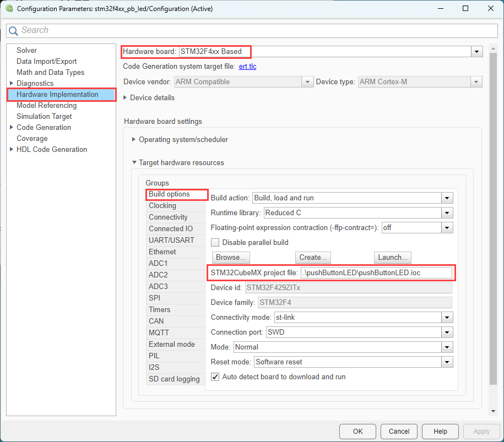Open the Build action dropdown
This screenshot has height=442, width=504.
tap(447, 198)
